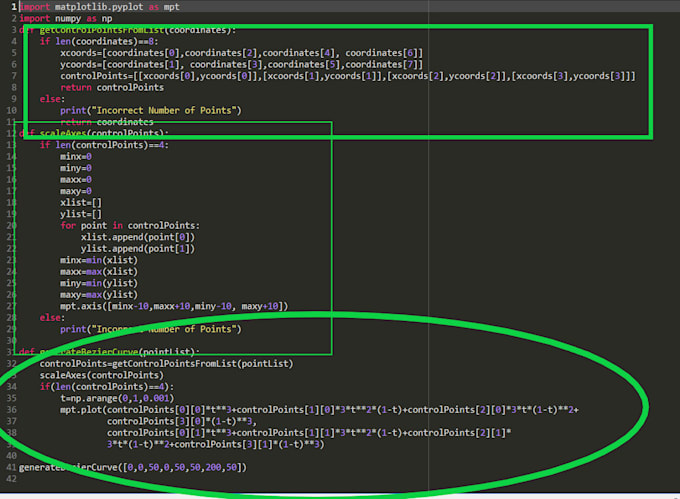This screenshot has width=680, height=499.
Task: Click 'minx=0' in the code
Action: click(x=76, y=157)
